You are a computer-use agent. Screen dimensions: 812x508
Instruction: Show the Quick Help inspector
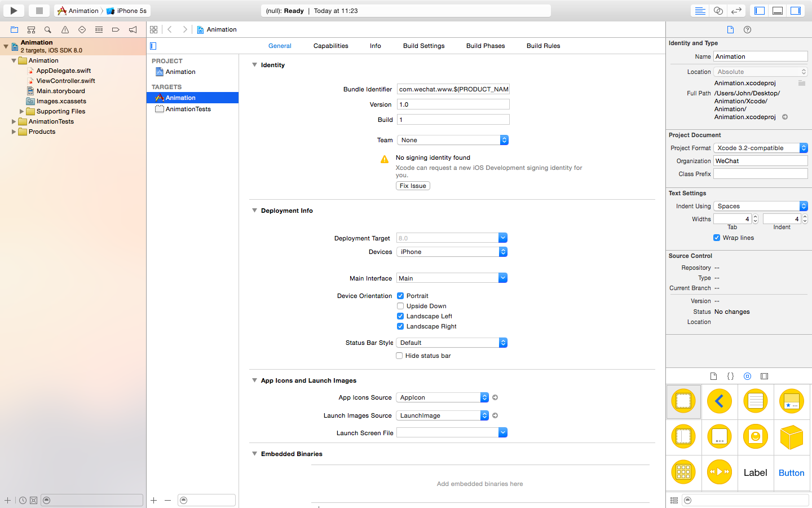[x=747, y=29]
